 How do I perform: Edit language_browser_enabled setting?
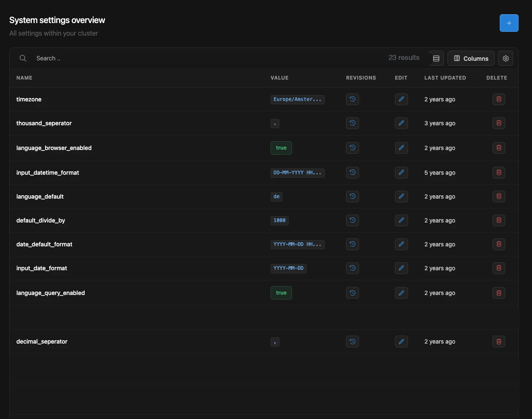[401, 148]
